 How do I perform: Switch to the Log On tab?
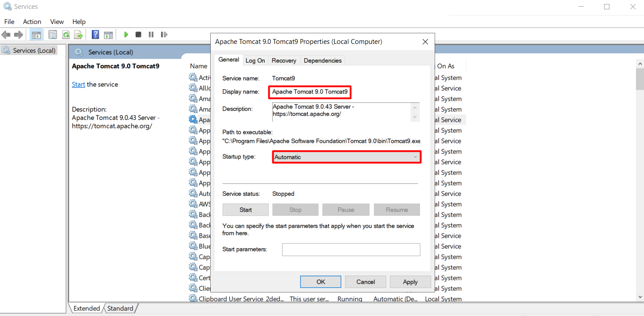tap(255, 60)
